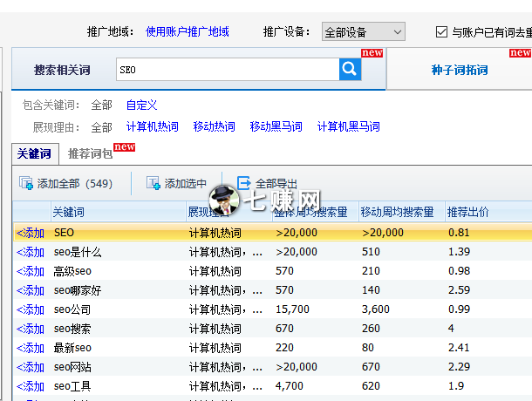Switch to the 关键词 tab
The image size is (532, 401).
[x=35, y=153]
